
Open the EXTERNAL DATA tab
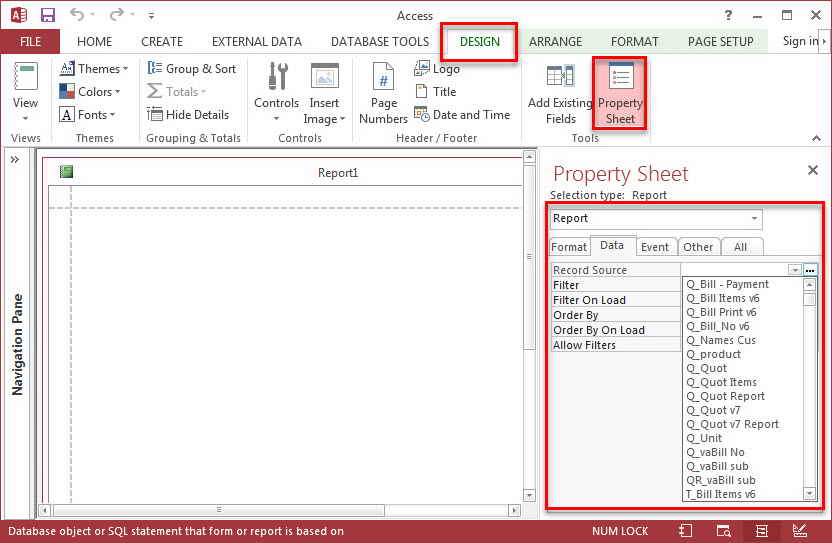(x=257, y=41)
